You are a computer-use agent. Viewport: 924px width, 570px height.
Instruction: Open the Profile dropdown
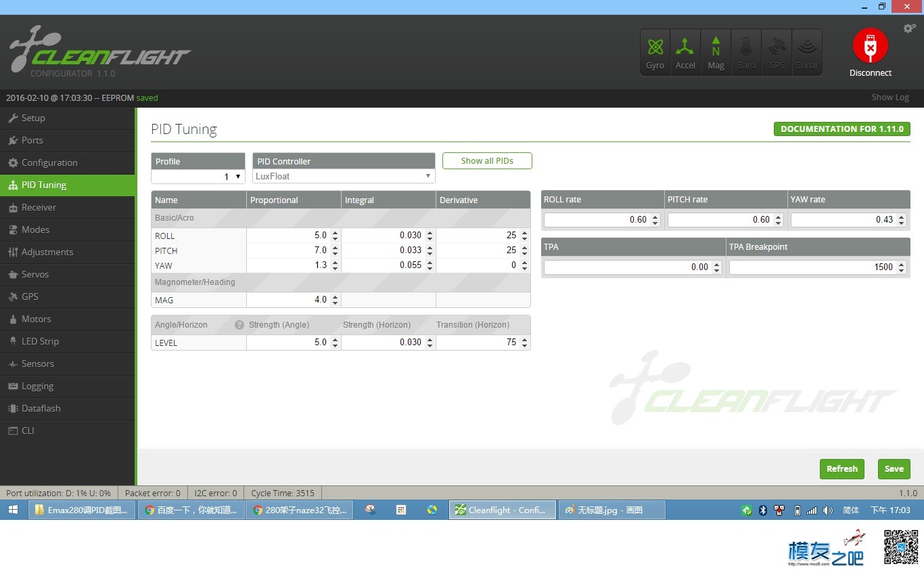[198, 176]
